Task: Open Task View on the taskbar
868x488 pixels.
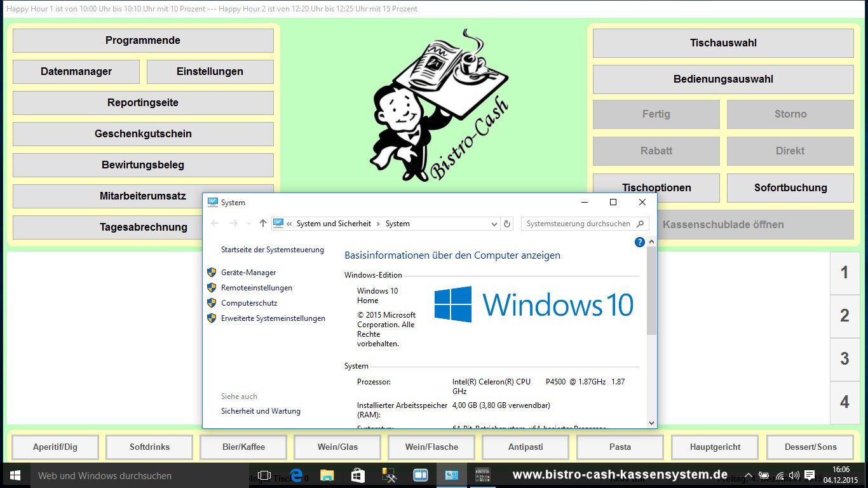Action: [x=264, y=475]
